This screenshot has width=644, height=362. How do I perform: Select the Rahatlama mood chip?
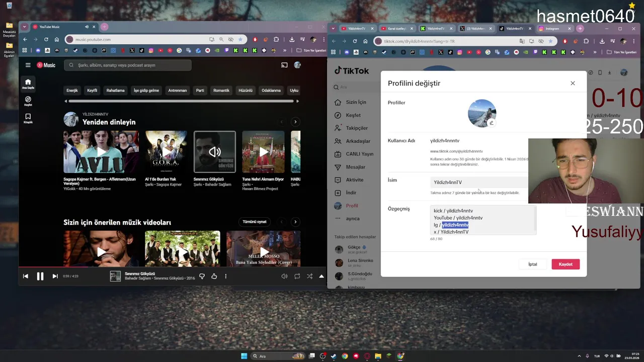(115, 90)
